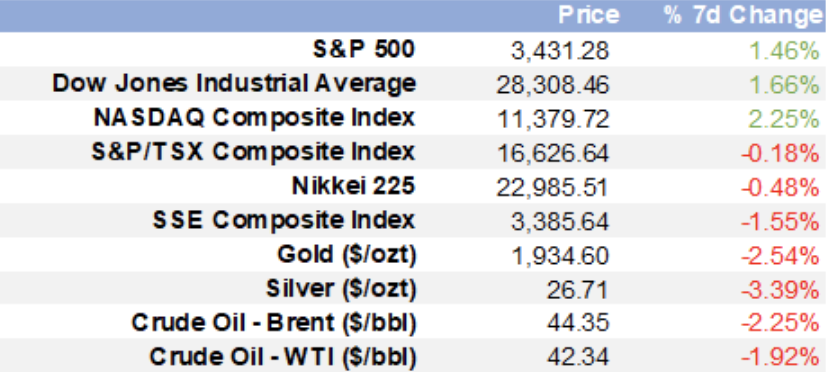Click the Gold ($/ozt) label
Viewport: 826px width, 372px height.
pyautogui.click(x=347, y=254)
